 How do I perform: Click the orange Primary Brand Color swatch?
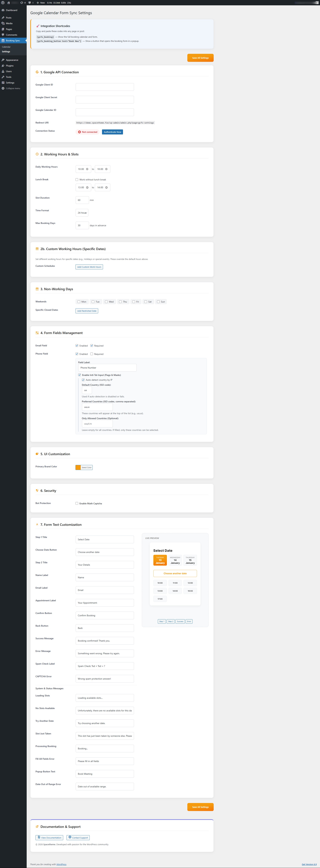[x=78, y=467]
